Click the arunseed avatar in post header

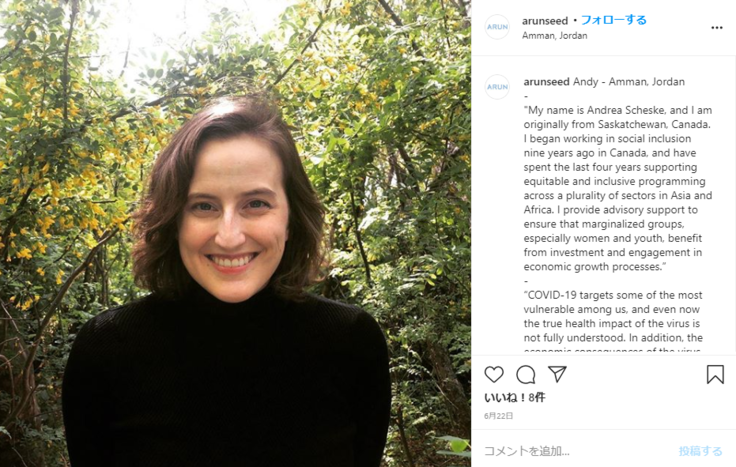pyautogui.click(x=497, y=27)
